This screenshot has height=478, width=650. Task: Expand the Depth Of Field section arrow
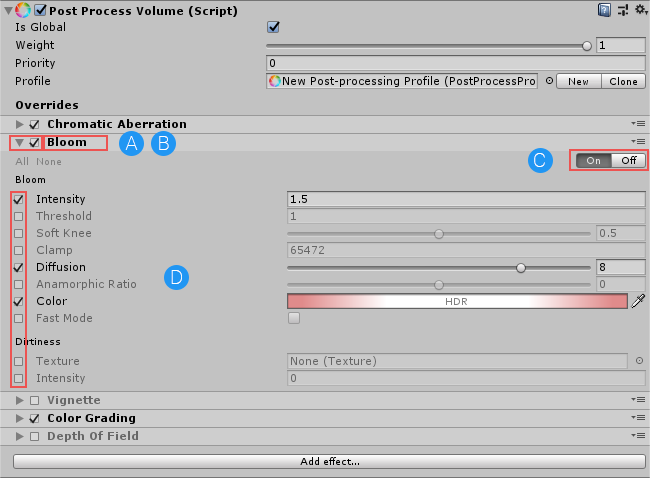(20, 436)
